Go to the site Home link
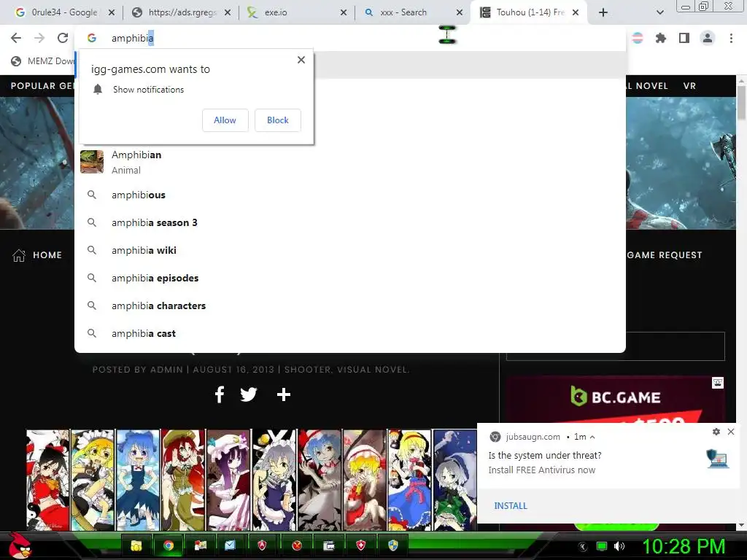747x560 pixels. pos(37,255)
